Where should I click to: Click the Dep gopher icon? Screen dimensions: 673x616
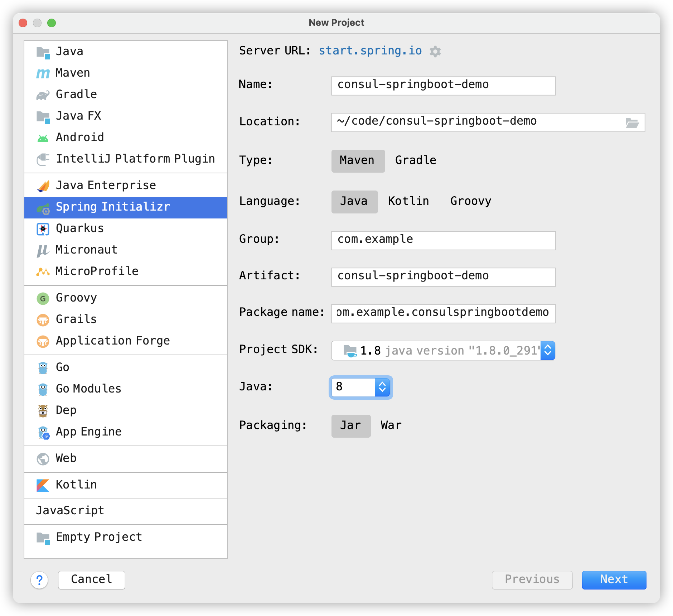click(x=43, y=411)
